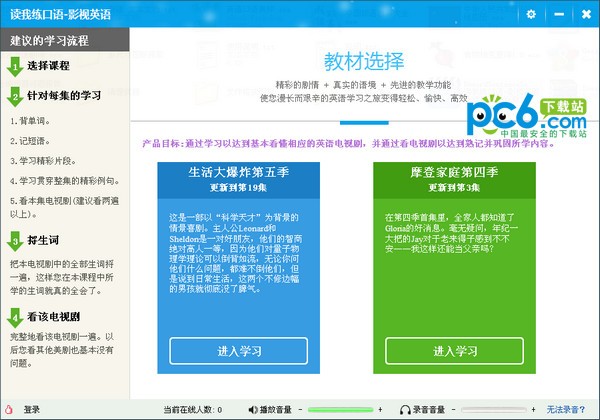Close the 读我练口语-影视英语 window
The height and width of the screenshot is (420, 600).
586,14
